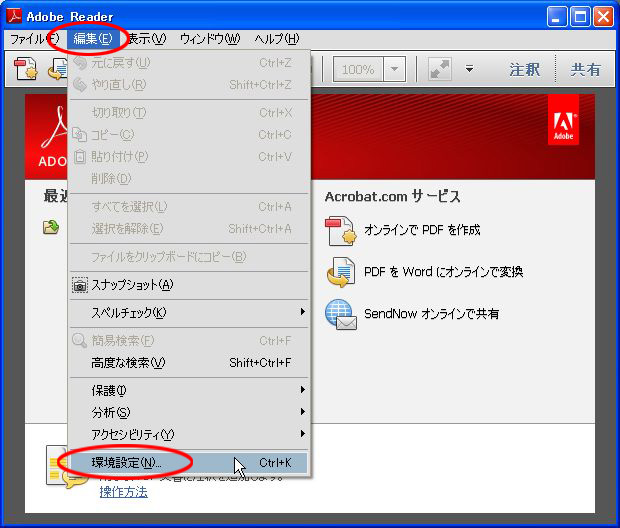The height and width of the screenshot is (528, 620).
Task: Click the 操作方法 hyperlink
Action: pyautogui.click(x=123, y=492)
